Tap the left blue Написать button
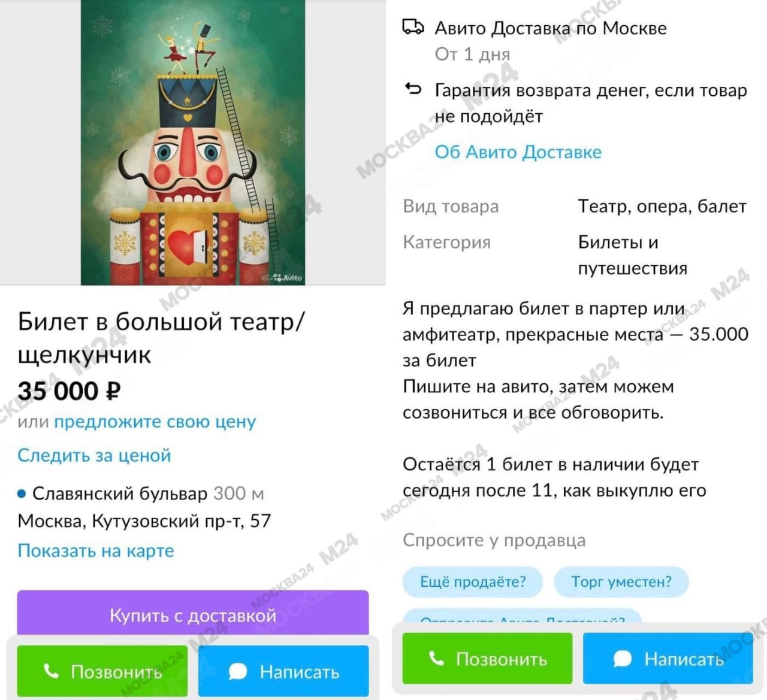The width and height of the screenshot is (767, 700). [283, 671]
